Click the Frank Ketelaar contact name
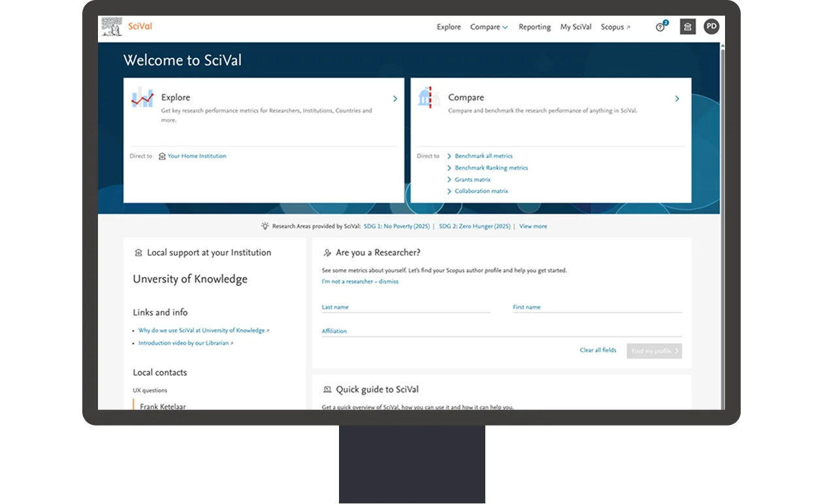This screenshot has height=504, width=823. (x=163, y=406)
